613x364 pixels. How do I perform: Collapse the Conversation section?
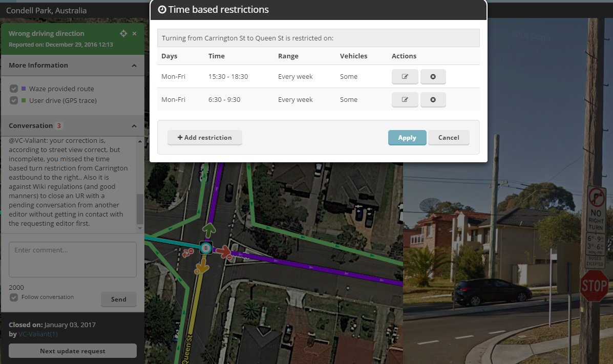coord(134,126)
